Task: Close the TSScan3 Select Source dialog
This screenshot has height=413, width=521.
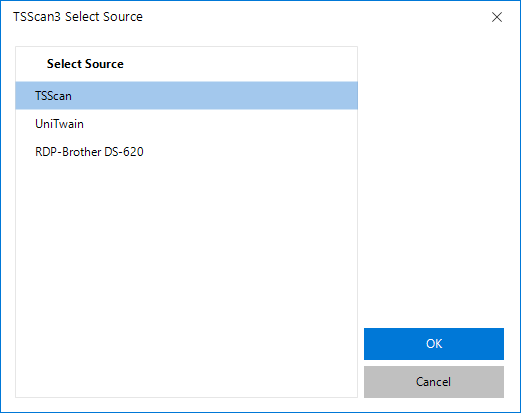Action: [x=497, y=17]
